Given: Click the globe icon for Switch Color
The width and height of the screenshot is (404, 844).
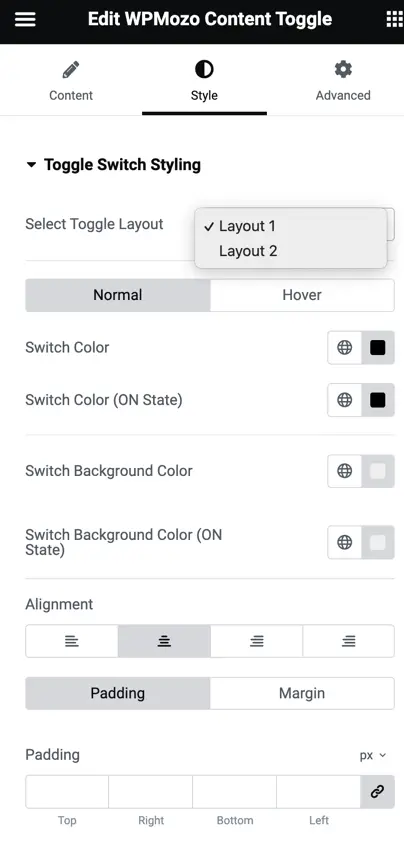Looking at the screenshot, I should coord(344,348).
